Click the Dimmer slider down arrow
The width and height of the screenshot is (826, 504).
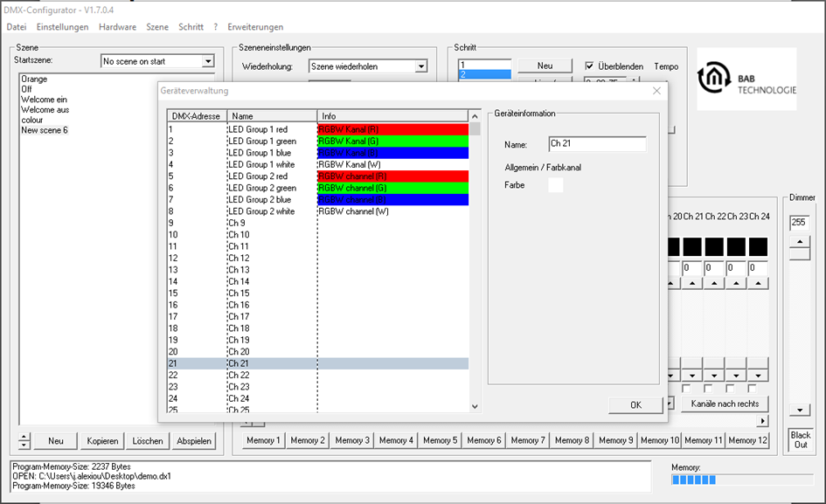[800, 411]
